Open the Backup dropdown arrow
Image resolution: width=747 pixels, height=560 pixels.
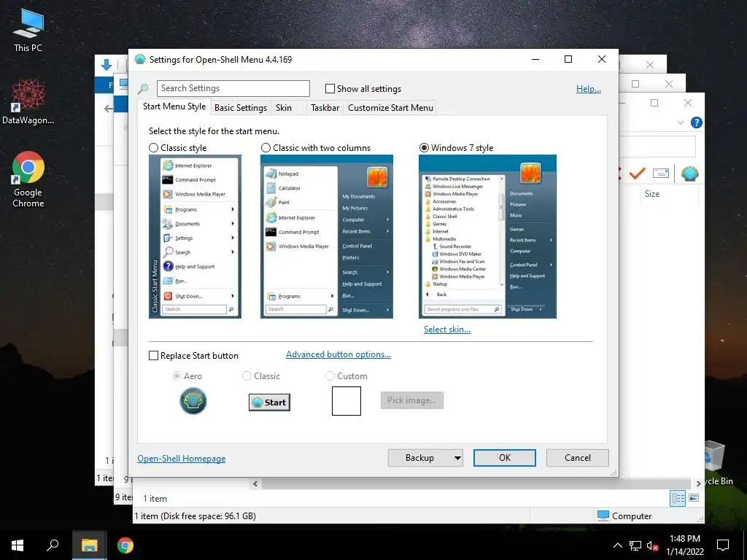click(x=457, y=458)
